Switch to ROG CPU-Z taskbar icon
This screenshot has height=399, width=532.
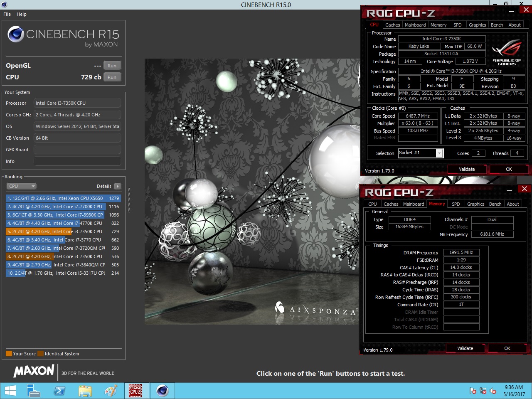tap(135, 391)
